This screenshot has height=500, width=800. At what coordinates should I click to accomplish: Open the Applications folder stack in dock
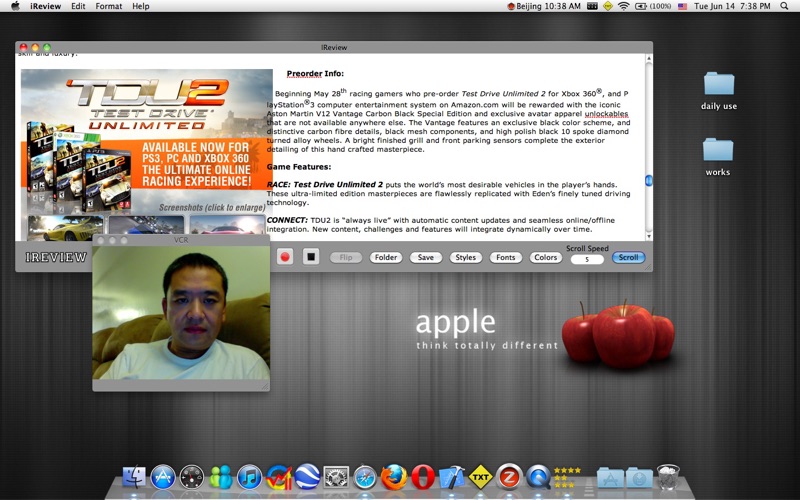tap(610, 478)
